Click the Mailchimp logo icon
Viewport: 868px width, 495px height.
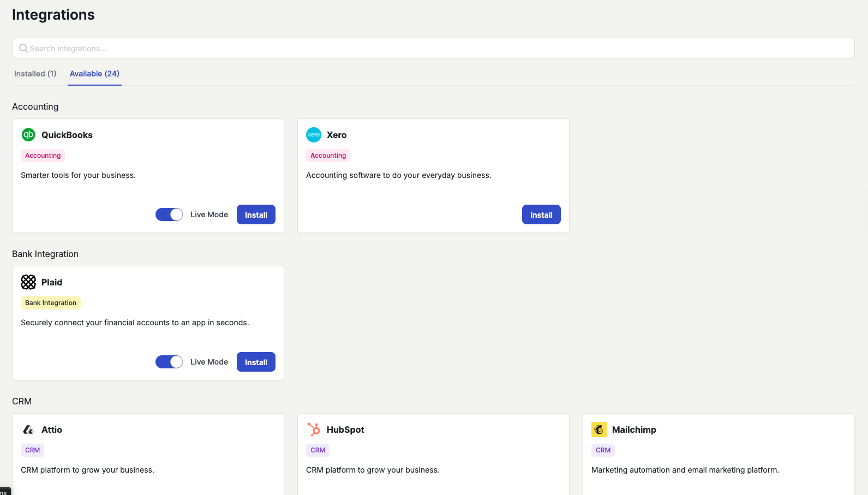pos(599,430)
